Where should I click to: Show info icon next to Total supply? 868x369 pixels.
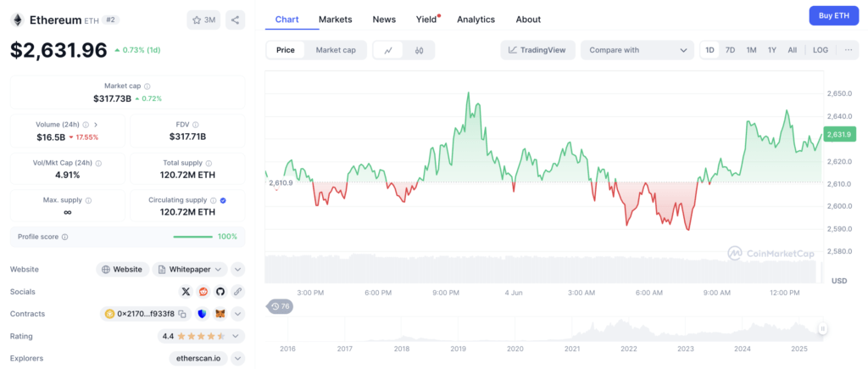[x=209, y=164]
